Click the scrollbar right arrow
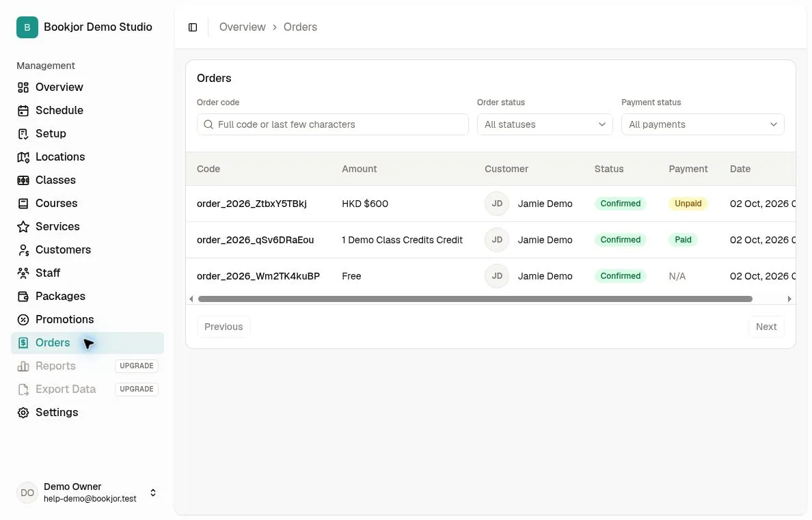 (789, 299)
